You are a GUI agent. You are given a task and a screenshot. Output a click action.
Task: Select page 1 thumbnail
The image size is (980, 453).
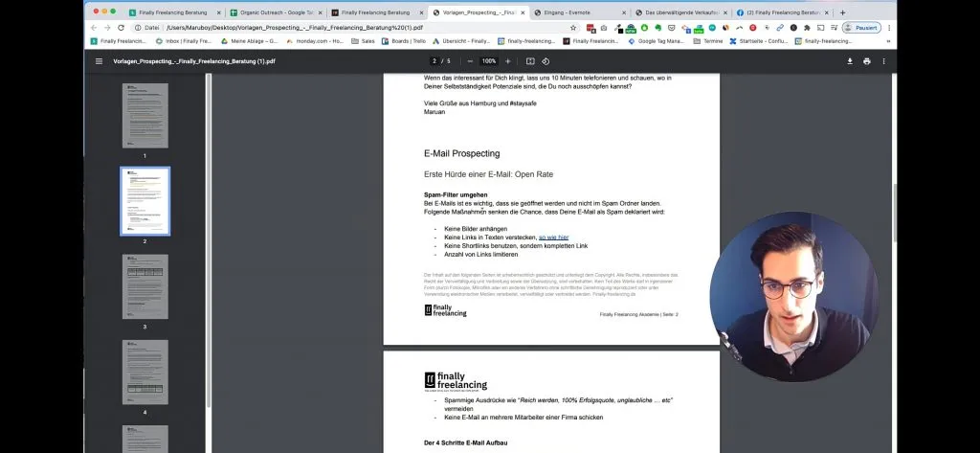click(145, 116)
